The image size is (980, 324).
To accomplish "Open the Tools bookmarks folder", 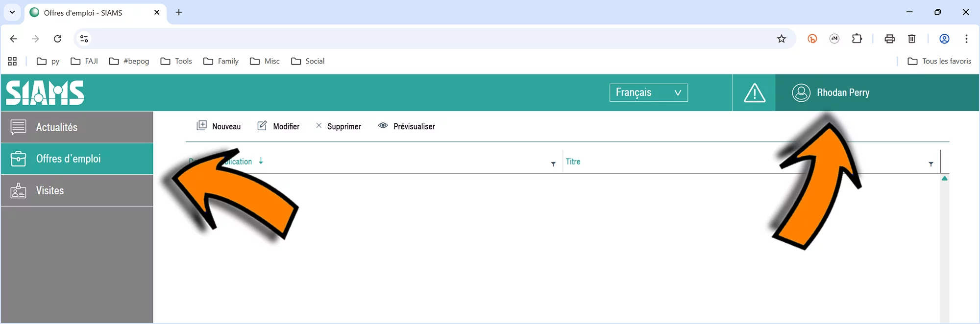I will click(176, 61).
